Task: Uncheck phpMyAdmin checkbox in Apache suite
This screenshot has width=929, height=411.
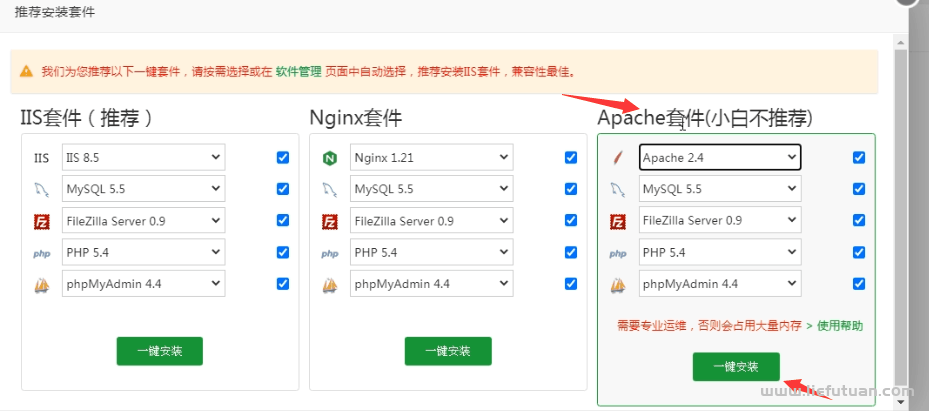Action: point(858,284)
